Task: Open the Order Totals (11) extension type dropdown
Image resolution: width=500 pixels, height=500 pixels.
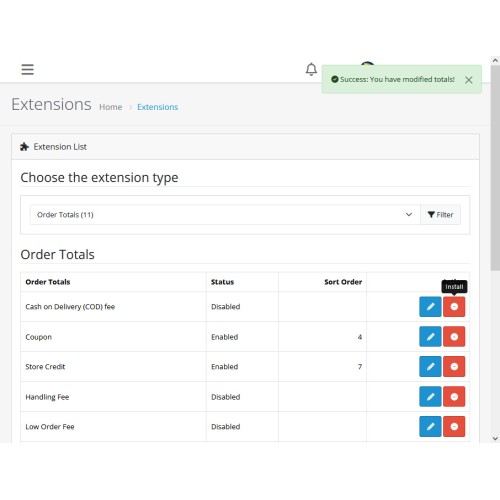Action: pos(225,215)
